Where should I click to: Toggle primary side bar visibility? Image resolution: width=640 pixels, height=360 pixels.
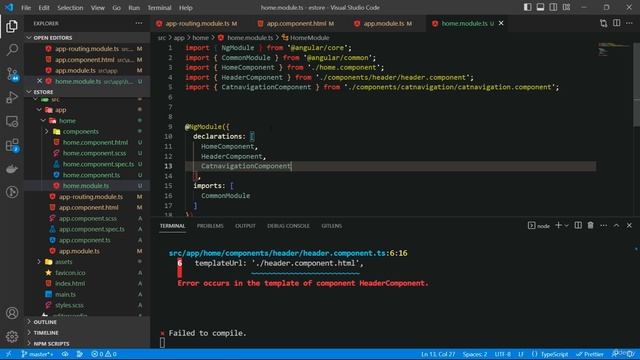[x=527, y=7]
